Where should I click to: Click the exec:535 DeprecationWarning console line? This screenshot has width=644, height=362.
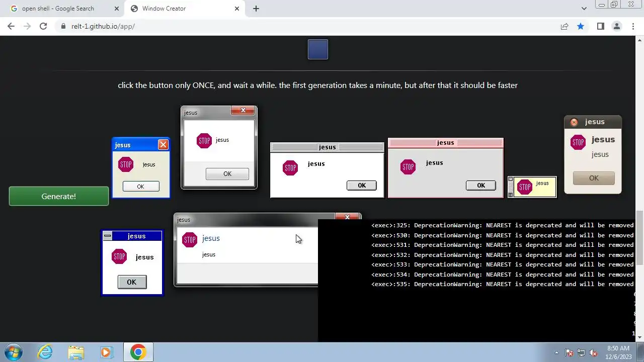pyautogui.click(x=502, y=284)
